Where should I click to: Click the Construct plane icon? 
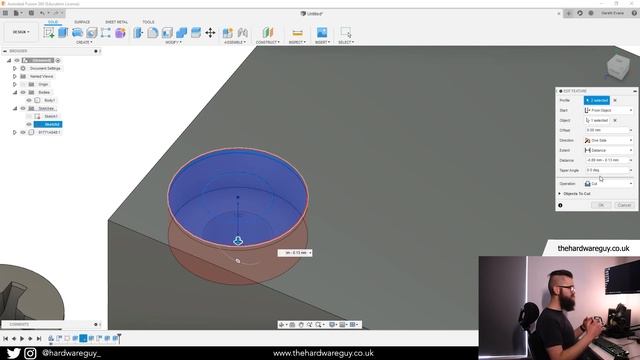click(x=268, y=33)
